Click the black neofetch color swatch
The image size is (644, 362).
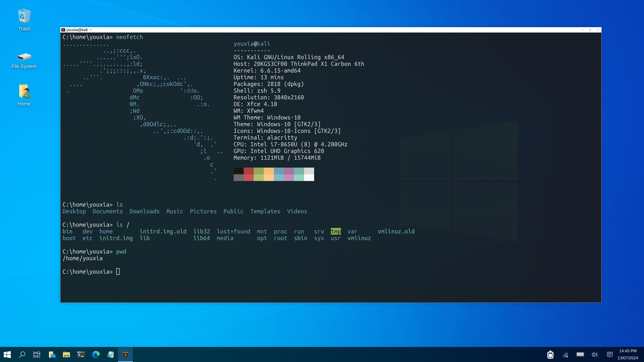(238, 171)
